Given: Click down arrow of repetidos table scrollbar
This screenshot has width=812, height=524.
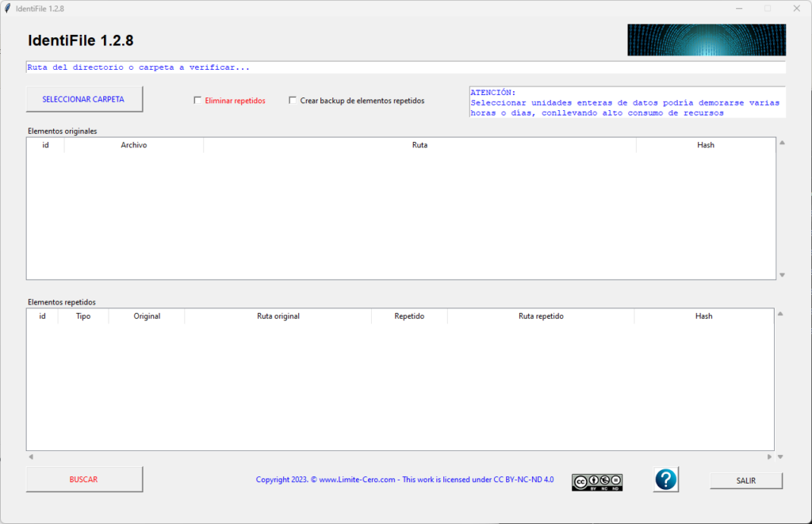Looking at the screenshot, I should click(780, 457).
